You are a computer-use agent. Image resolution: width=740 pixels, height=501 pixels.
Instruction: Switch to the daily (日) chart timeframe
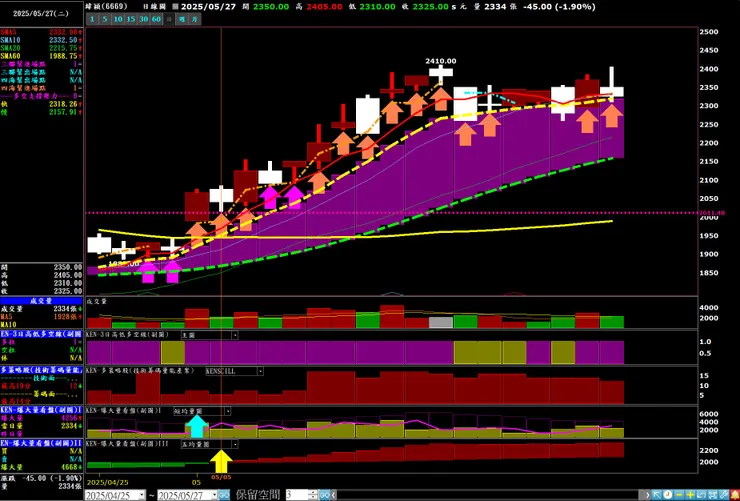coord(168,19)
